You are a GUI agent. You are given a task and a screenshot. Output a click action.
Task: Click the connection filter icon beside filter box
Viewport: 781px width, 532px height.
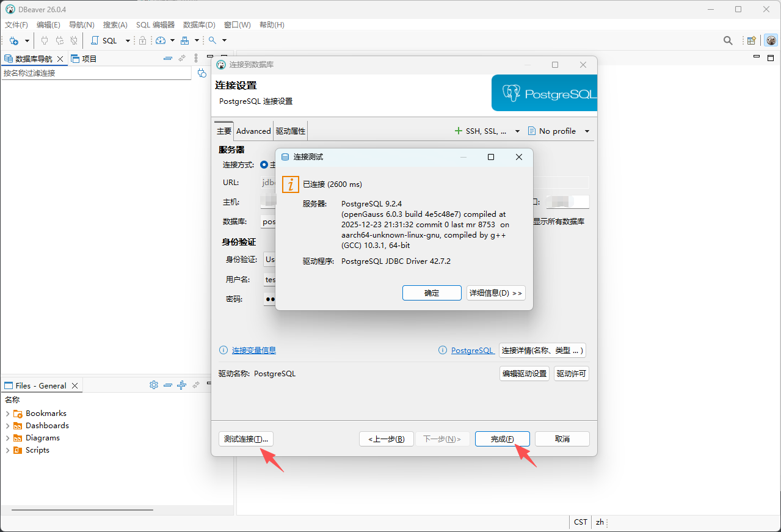pos(202,73)
